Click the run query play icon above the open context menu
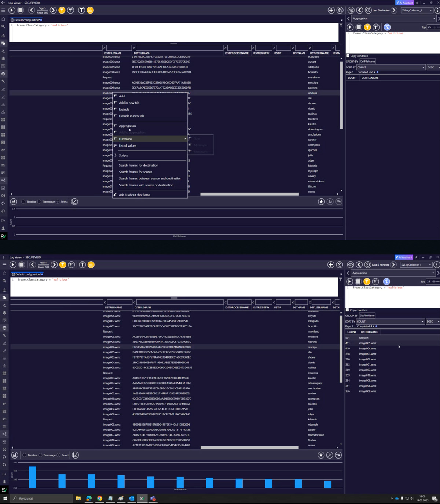Viewport: 440px width, 504px height. (x=12, y=10)
